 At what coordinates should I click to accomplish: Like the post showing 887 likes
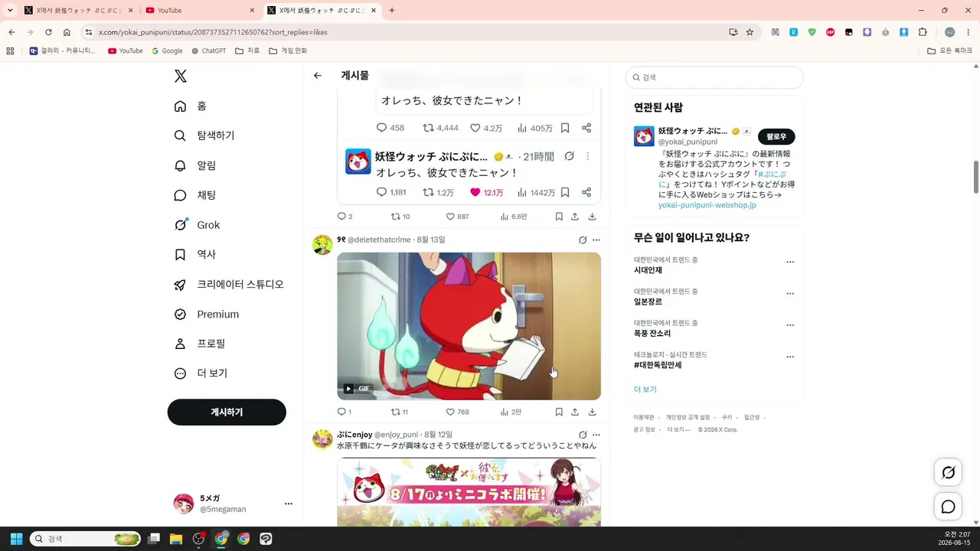(x=457, y=217)
